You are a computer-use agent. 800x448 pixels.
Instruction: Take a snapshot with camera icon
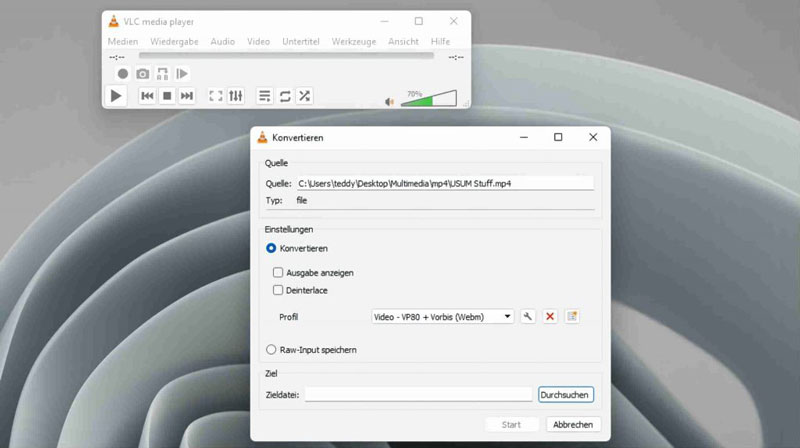[x=143, y=74]
